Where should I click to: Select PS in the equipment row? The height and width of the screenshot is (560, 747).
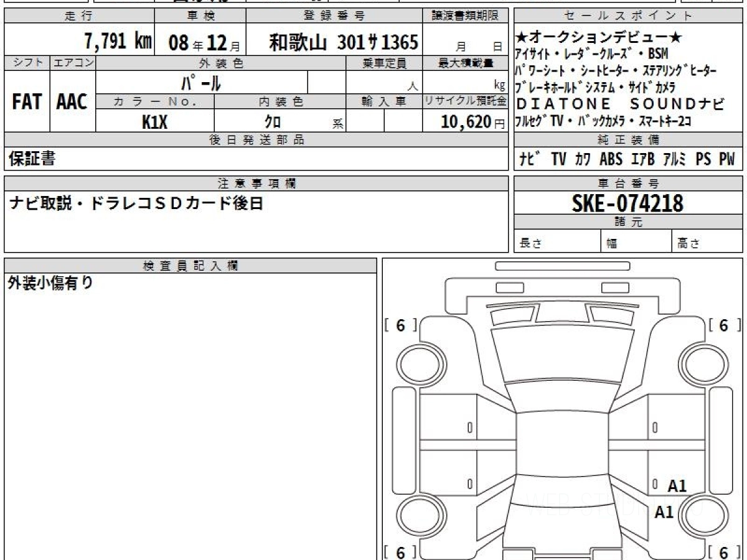click(x=703, y=159)
